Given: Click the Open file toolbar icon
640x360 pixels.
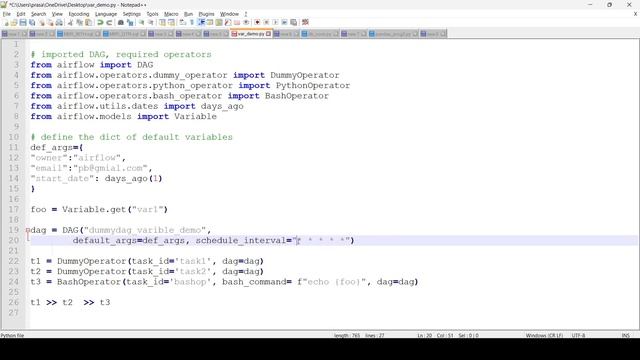Looking at the screenshot, I should (14, 22).
